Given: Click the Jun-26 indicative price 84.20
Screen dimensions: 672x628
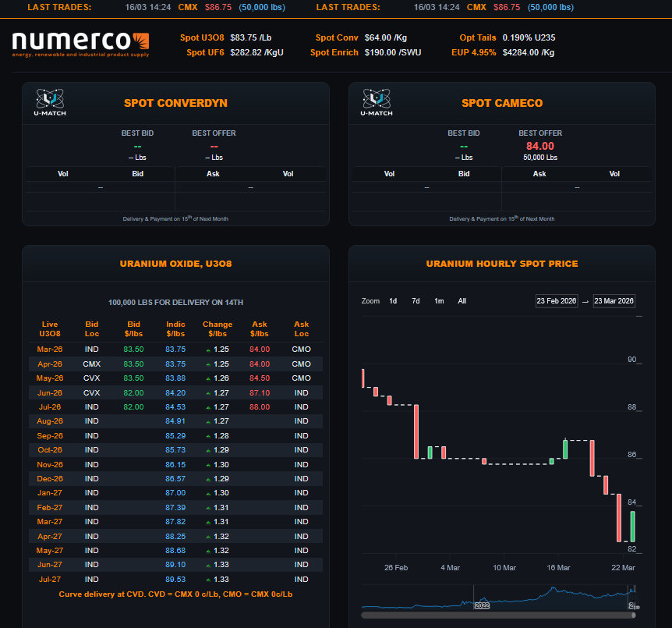Looking at the screenshot, I should [x=175, y=392].
